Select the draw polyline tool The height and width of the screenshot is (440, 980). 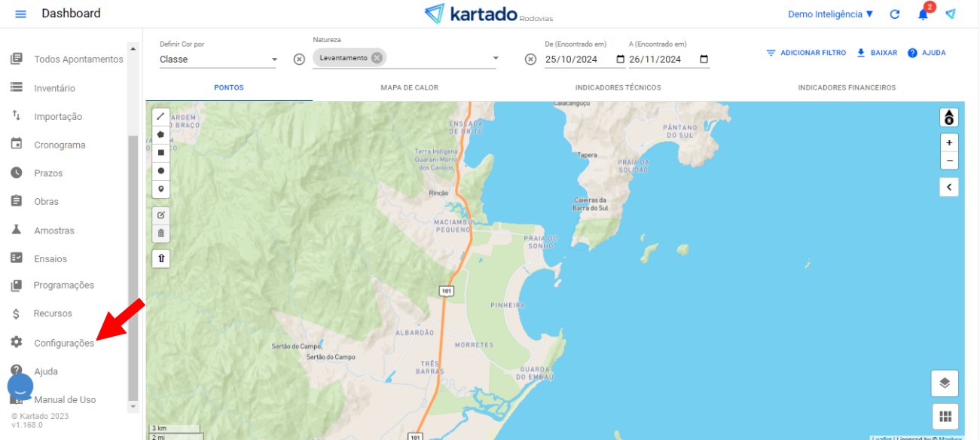pyautogui.click(x=160, y=116)
